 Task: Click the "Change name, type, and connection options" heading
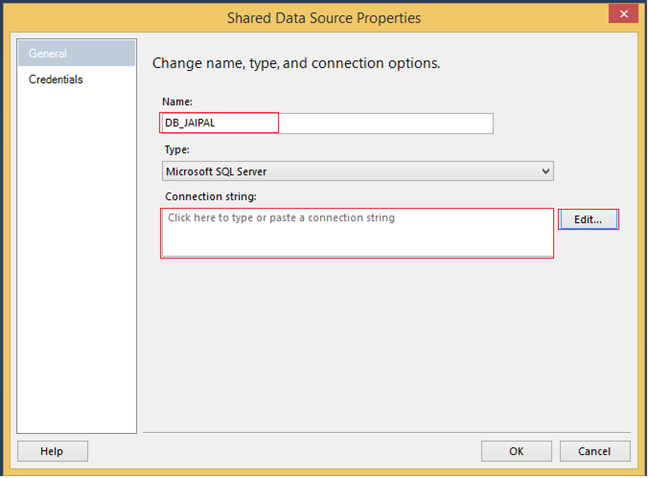296,63
